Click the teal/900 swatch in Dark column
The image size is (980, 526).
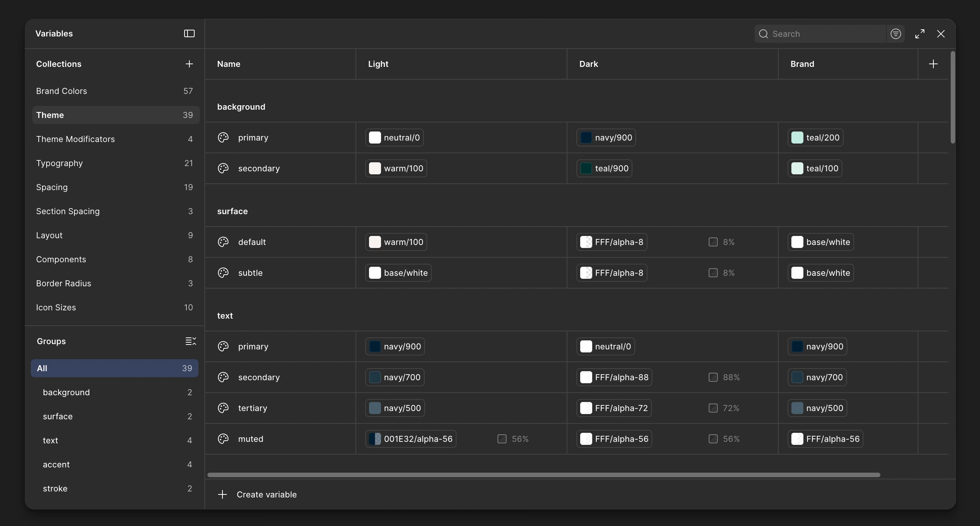(586, 168)
